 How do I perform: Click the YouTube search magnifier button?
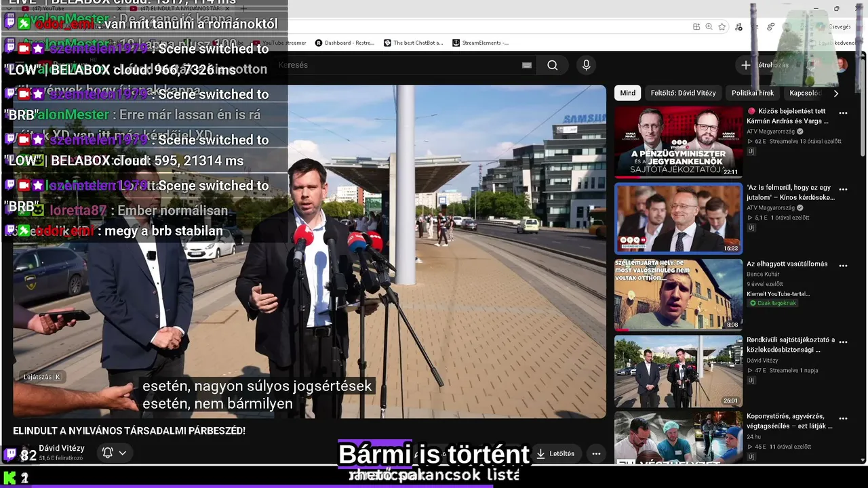click(x=553, y=65)
